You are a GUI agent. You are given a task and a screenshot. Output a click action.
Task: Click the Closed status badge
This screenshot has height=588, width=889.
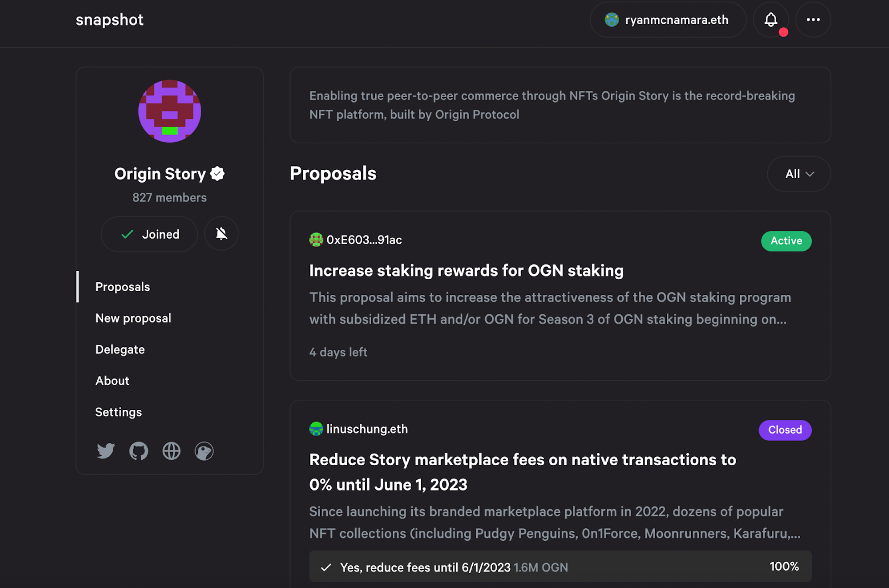(x=785, y=430)
